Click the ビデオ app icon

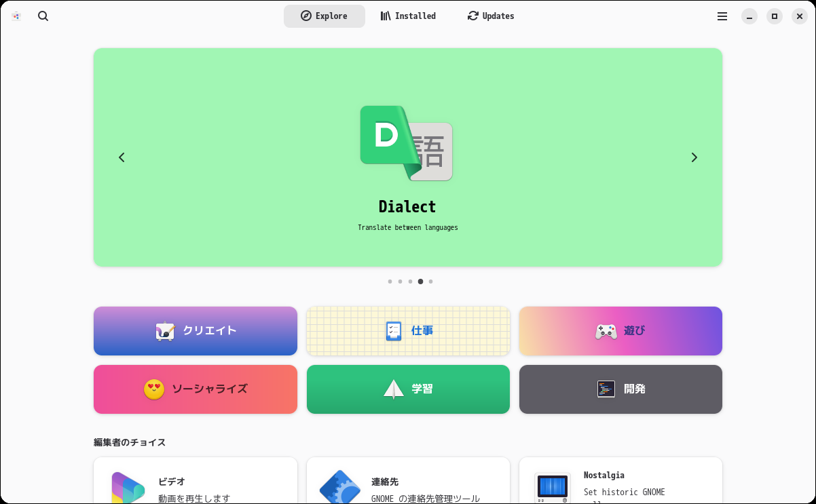tap(128, 488)
